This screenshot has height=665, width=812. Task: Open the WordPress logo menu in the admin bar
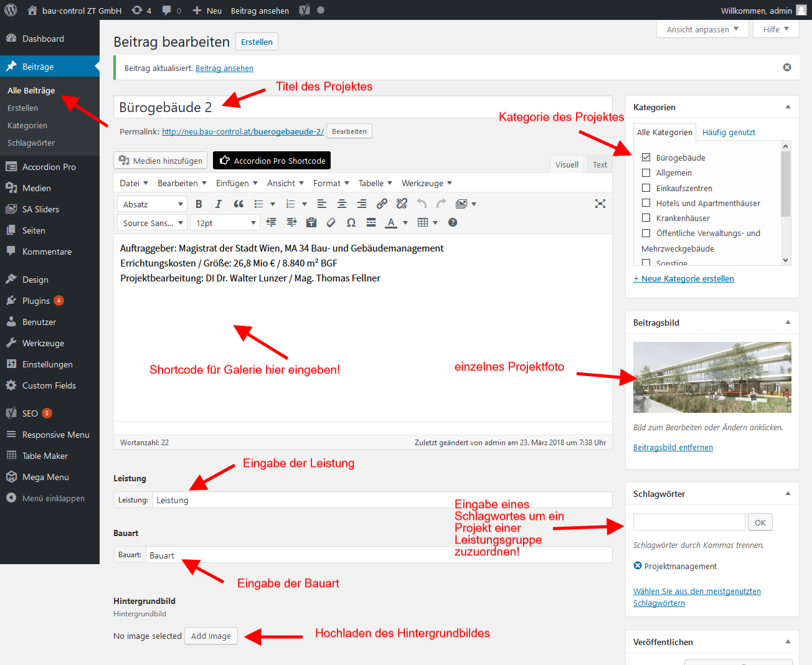click(11, 10)
